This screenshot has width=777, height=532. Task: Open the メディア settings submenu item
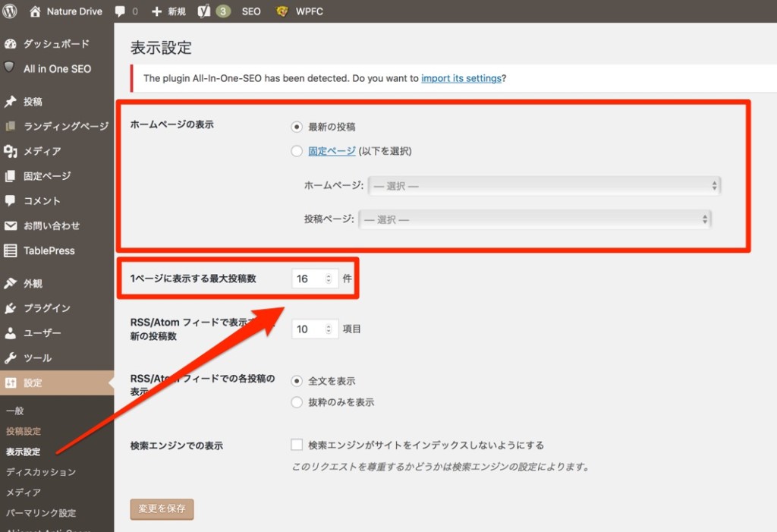pyautogui.click(x=24, y=493)
